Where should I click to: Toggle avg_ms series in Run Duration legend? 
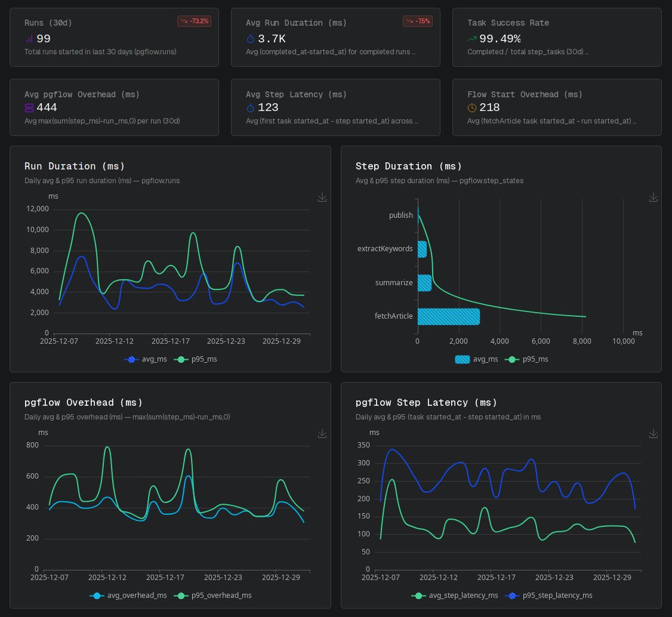pyautogui.click(x=146, y=359)
